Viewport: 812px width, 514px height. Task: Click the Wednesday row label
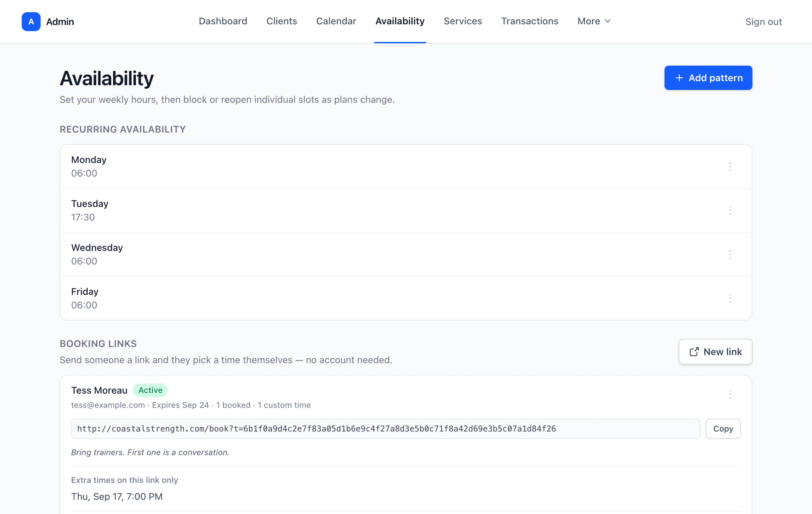point(97,248)
